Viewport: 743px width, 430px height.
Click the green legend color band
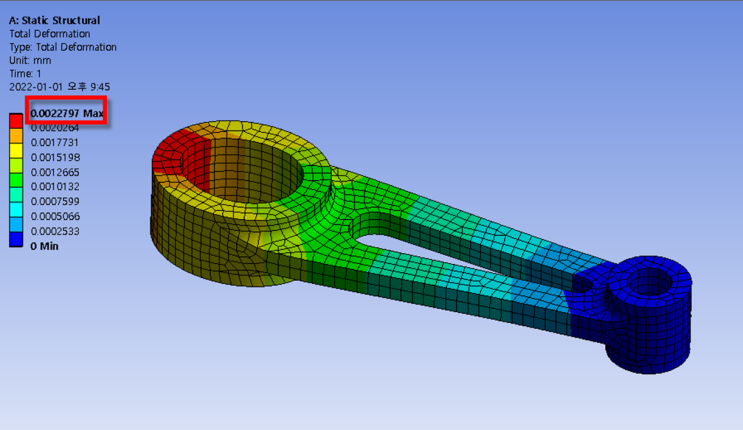[x=16, y=180]
